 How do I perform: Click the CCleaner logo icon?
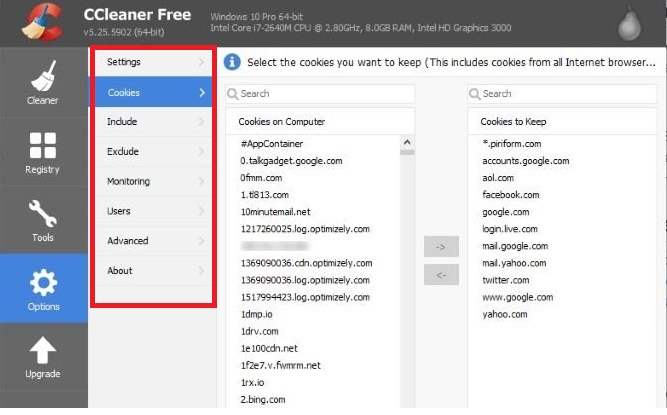pyautogui.click(x=42, y=22)
